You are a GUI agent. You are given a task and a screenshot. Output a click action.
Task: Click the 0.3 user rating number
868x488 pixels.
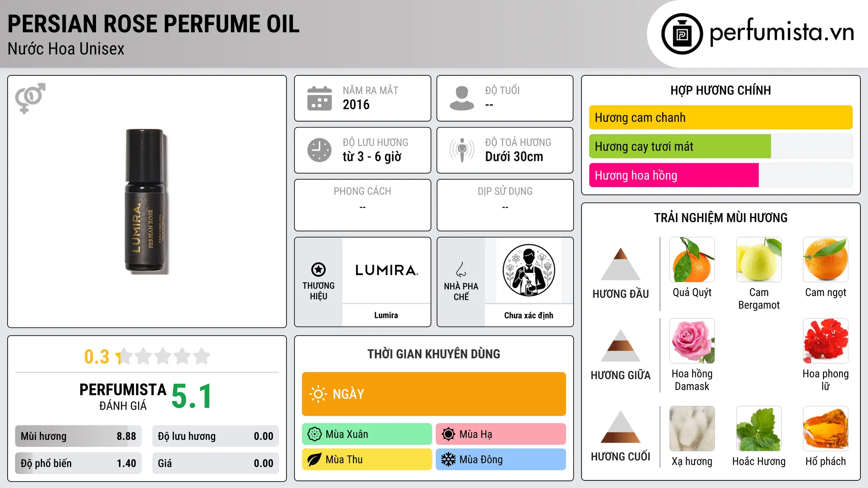tap(97, 357)
